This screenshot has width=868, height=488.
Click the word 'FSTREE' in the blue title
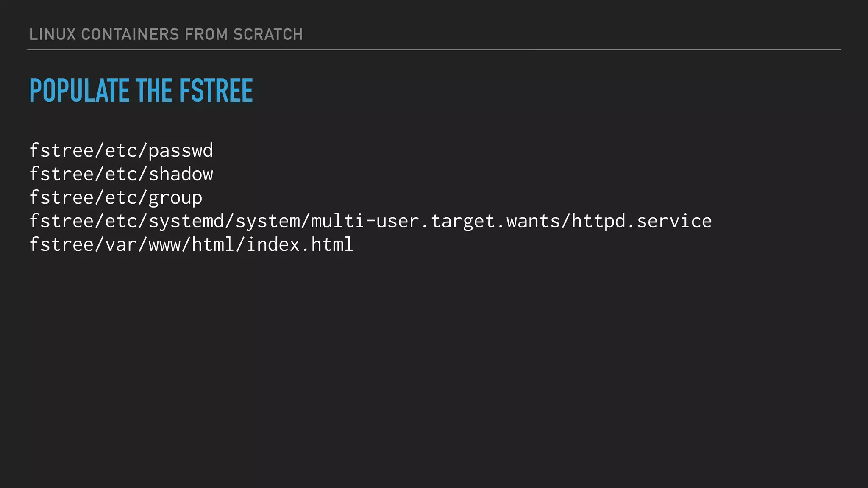[x=216, y=91]
